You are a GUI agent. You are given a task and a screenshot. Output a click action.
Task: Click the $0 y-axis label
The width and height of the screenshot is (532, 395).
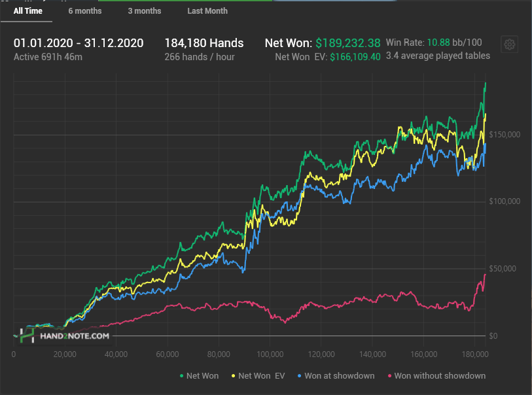click(493, 336)
